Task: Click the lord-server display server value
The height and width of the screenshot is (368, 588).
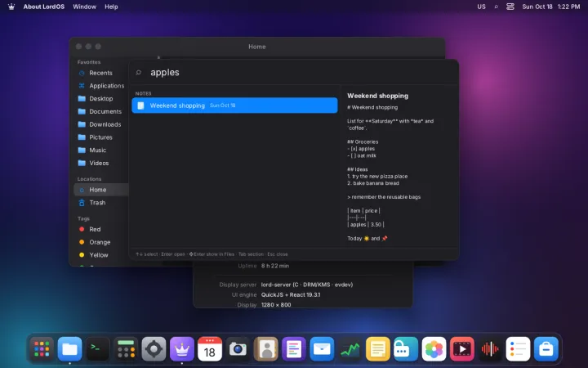Action: coord(307,285)
